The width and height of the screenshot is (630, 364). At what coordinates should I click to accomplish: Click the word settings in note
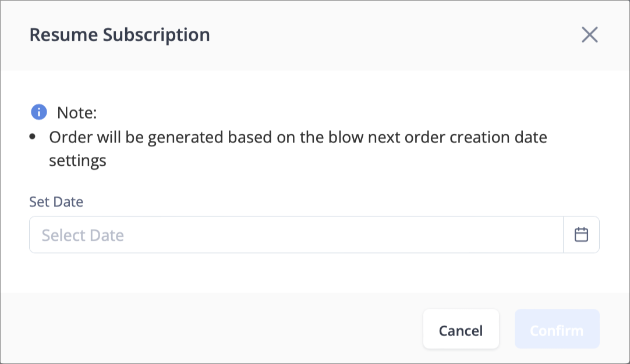pyautogui.click(x=77, y=161)
